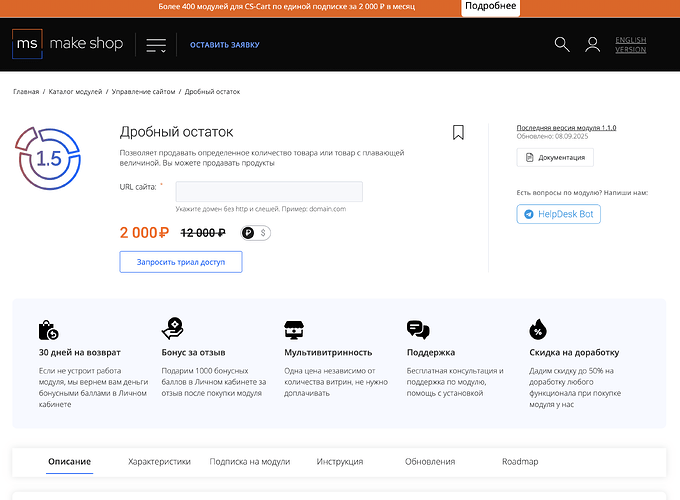Toggle the ruble/dollar currency switch
The height and width of the screenshot is (500, 680).
[255, 233]
